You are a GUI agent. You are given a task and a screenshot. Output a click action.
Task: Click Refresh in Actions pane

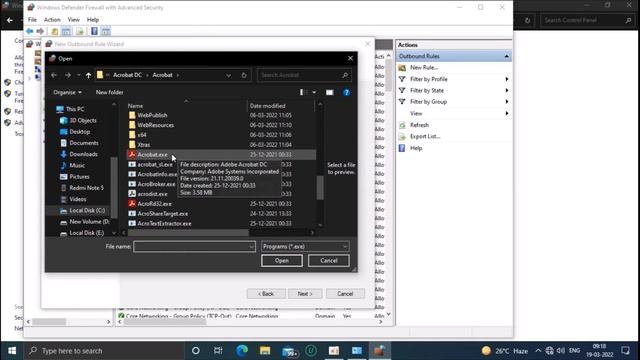(419, 125)
